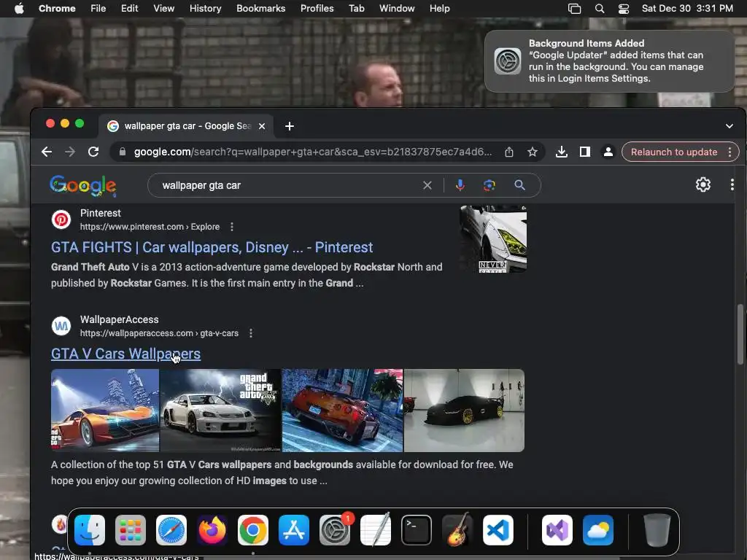Click the address bar URL
Viewport: 747px width, 560px height.
coord(312,152)
